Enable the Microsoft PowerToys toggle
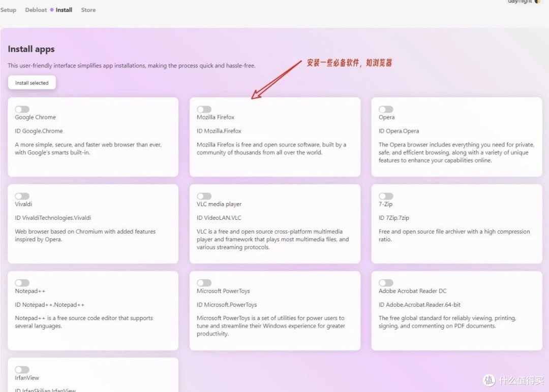This screenshot has width=549, height=392. tap(204, 282)
